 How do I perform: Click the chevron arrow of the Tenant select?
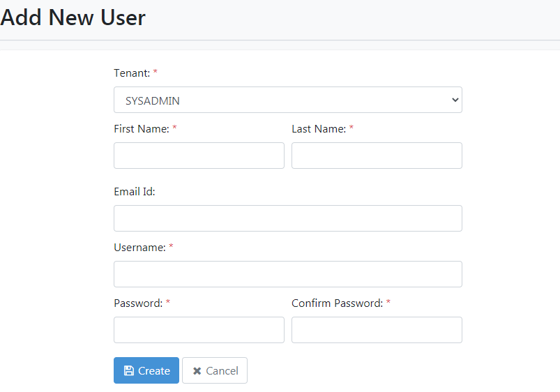[x=455, y=100]
